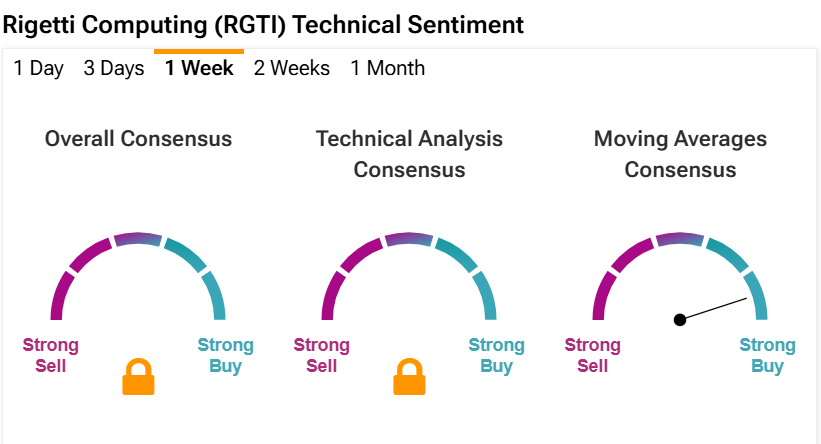Click Strong Sell under Overall Consensus gauge

(51, 355)
